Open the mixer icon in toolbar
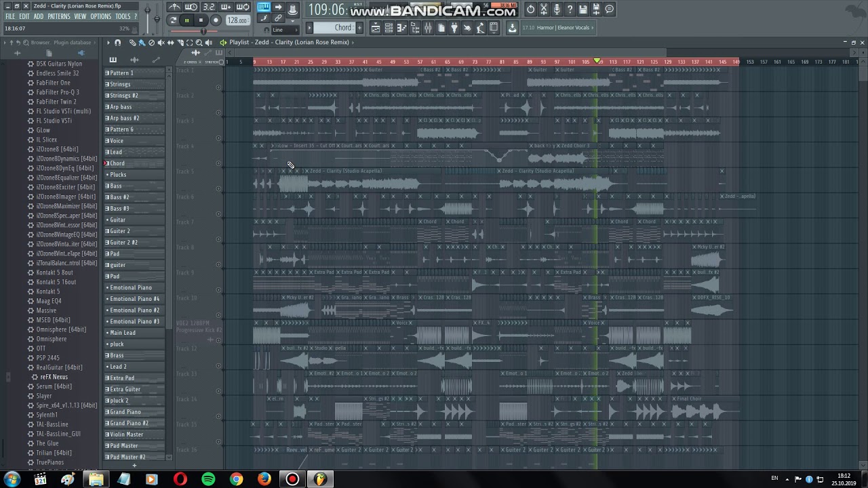 [x=428, y=28]
